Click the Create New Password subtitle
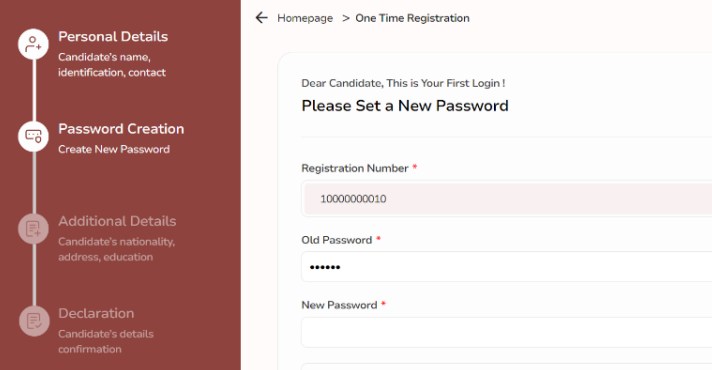This screenshot has height=370, width=712. [x=114, y=149]
